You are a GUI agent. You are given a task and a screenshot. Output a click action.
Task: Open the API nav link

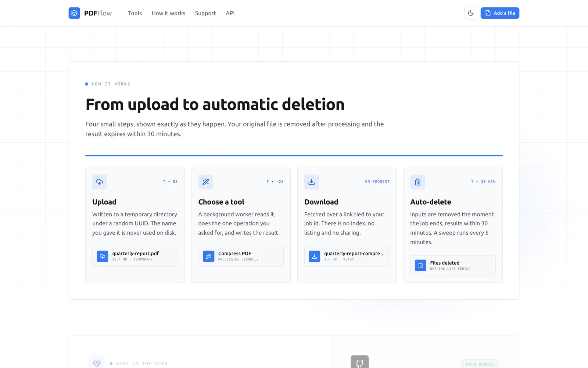[x=230, y=13]
